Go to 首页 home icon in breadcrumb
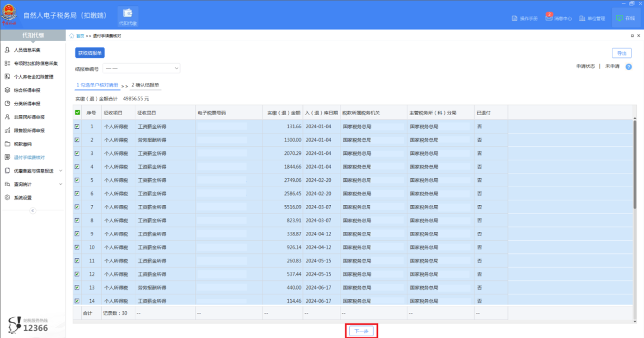The image size is (644, 338). (72, 36)
